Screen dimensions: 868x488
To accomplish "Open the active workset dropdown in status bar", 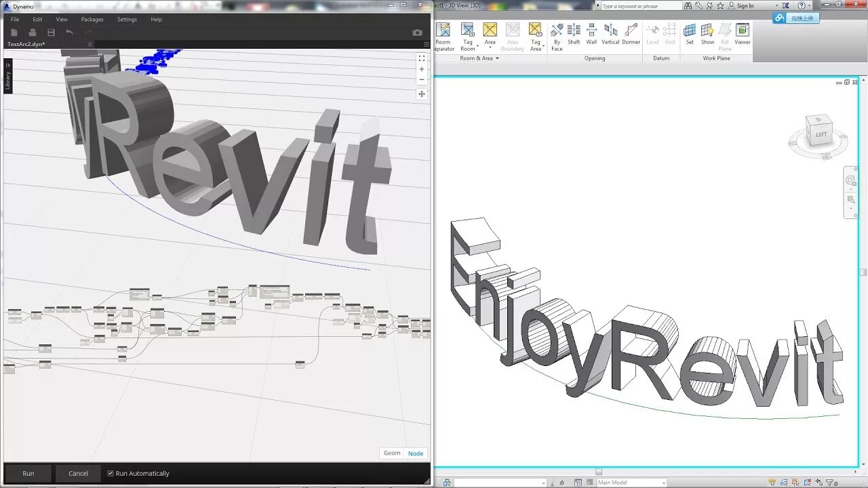I will click(x=542, y=483).
